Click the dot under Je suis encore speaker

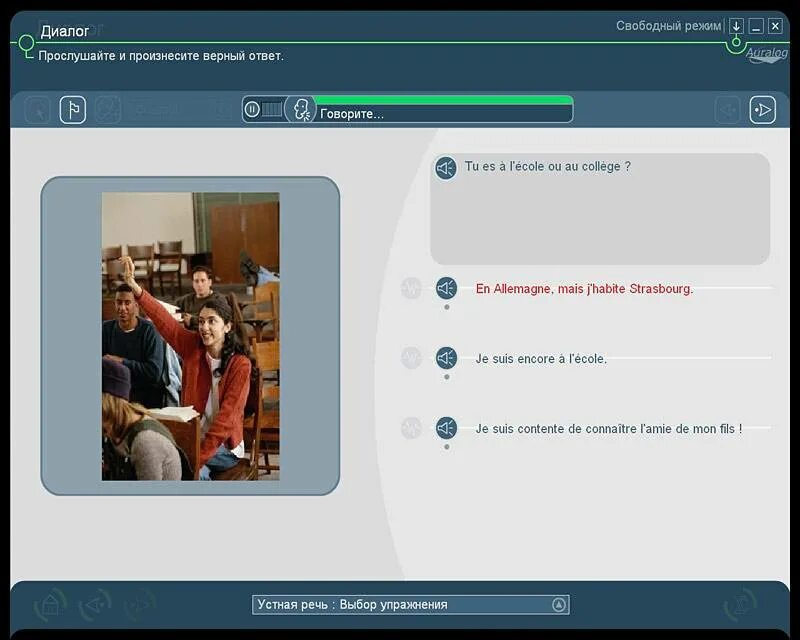pos(447,377)
